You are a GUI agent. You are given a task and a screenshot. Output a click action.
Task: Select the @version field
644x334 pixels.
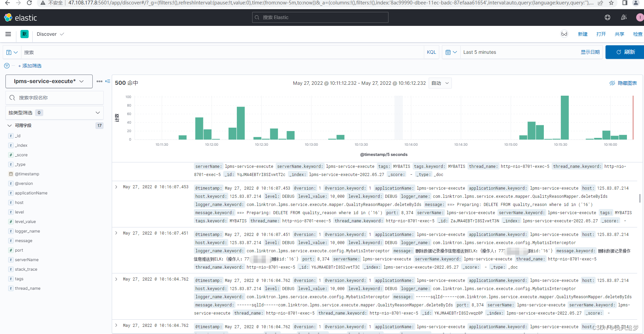(24, 184)
